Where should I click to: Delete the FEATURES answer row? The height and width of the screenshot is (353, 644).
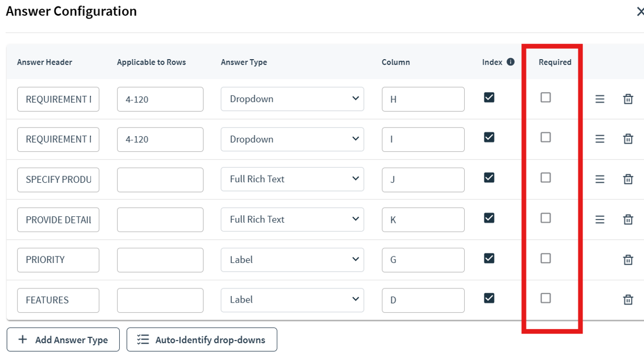tap(628, 299)
